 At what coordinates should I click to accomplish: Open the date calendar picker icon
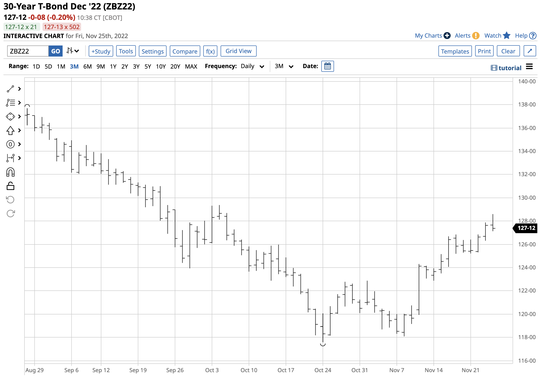pyautogui.click(x=328, y=66)
